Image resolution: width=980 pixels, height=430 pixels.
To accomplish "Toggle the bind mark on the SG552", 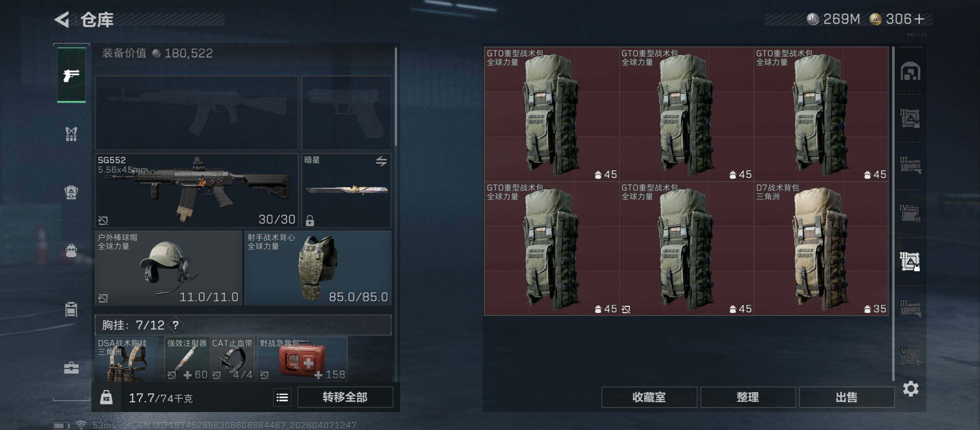I will (103, 220).
